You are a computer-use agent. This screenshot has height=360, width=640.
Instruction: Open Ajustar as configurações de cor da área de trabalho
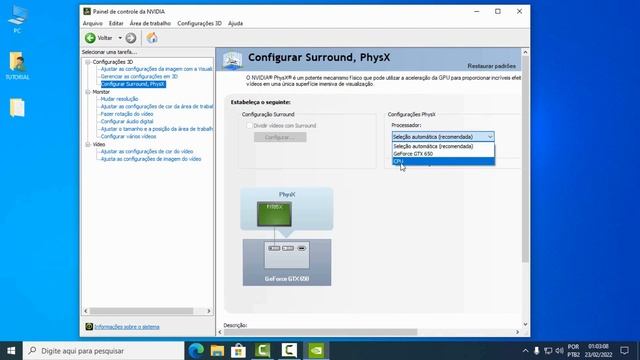coord(157,107)
